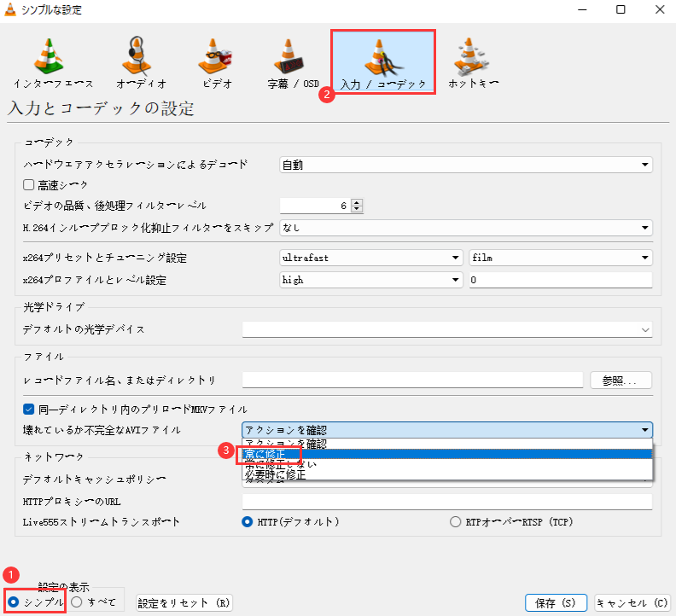Viewport: 676px width, 616px height.
Task: Click the post-processing quality value field
Action: coord(315,206)
